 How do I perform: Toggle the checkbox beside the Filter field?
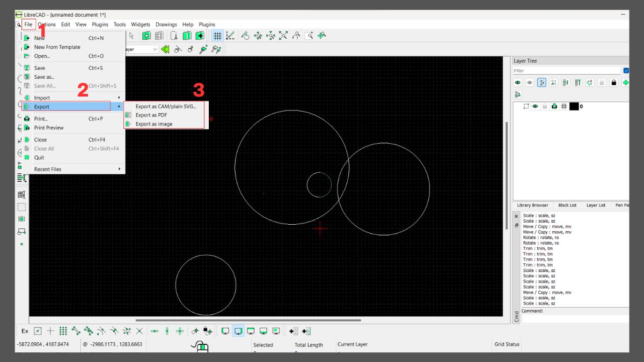[626, 71]
